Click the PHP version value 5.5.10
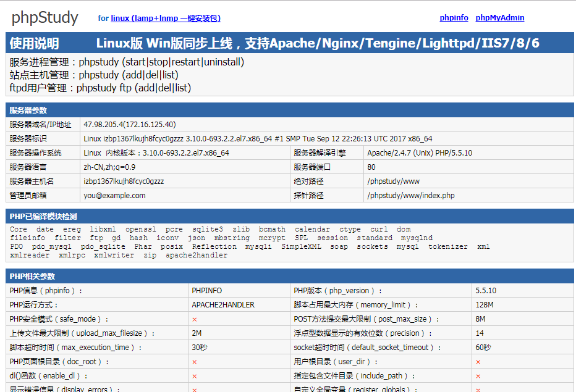 [x=486, y=291]
